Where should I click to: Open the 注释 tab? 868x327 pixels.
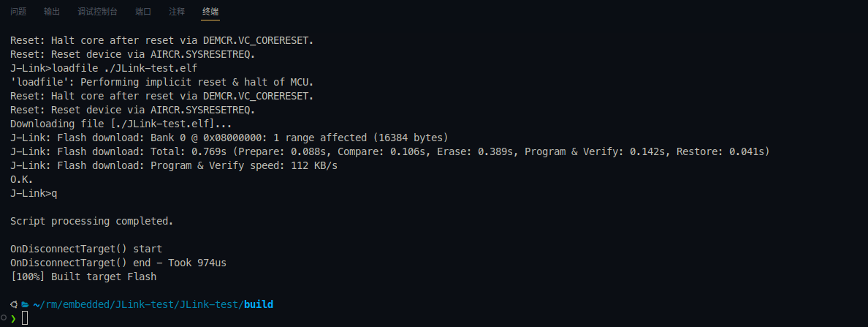(177, 12)
